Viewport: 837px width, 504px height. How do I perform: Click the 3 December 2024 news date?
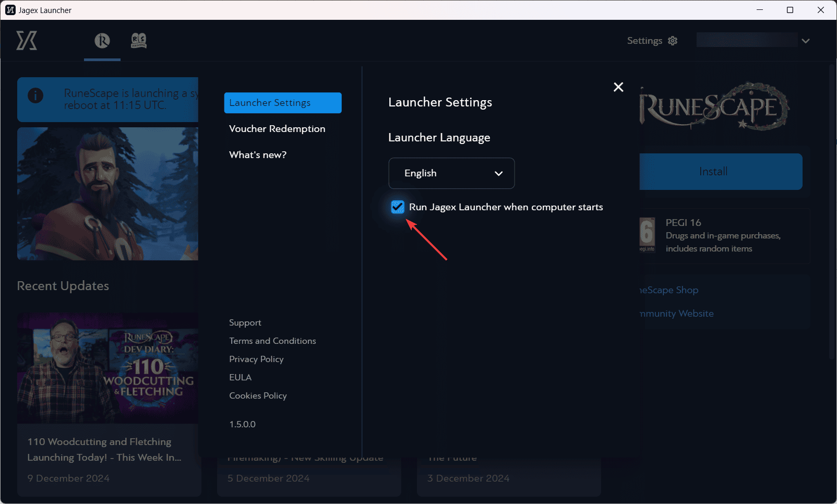point(468,478)
